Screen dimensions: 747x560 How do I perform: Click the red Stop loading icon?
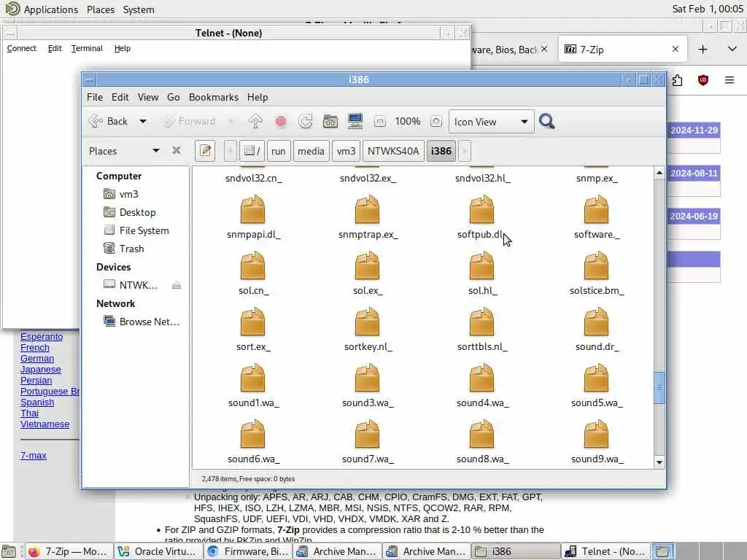(281, 122)
